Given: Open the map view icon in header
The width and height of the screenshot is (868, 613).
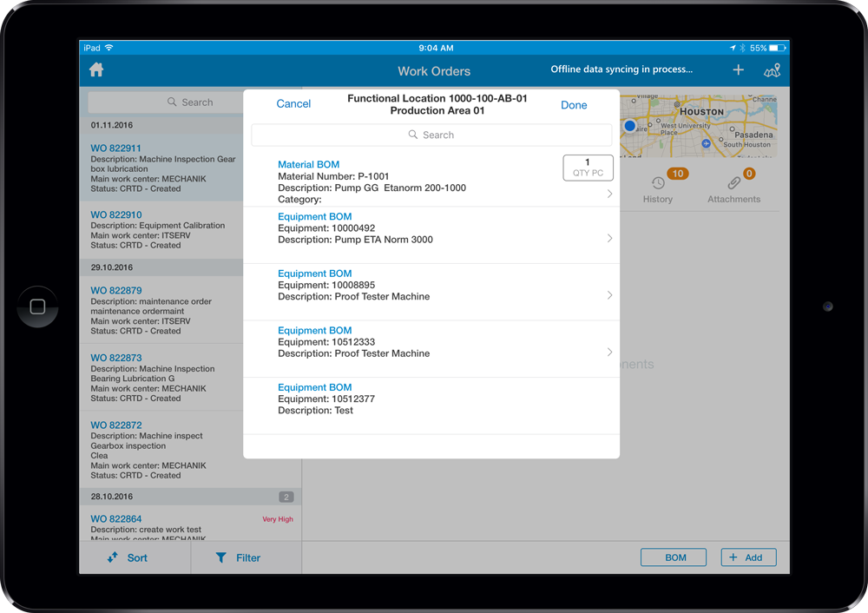Looking at the screenshot, I should point(773,70).
